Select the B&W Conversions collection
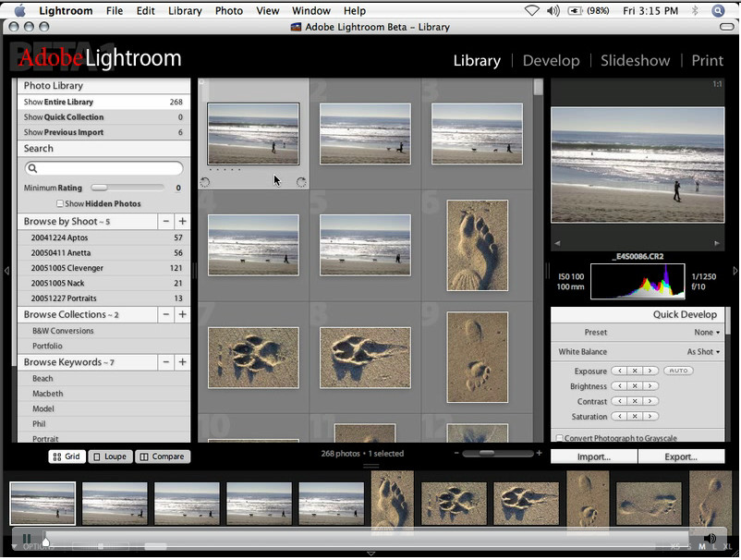 (103, 331)
